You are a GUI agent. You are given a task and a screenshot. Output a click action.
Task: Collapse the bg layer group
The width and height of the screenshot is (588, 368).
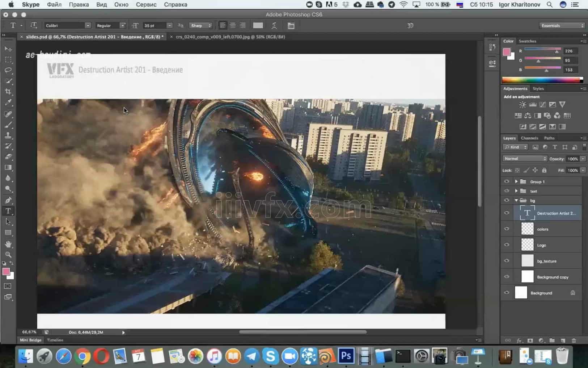tap(517, 200)
